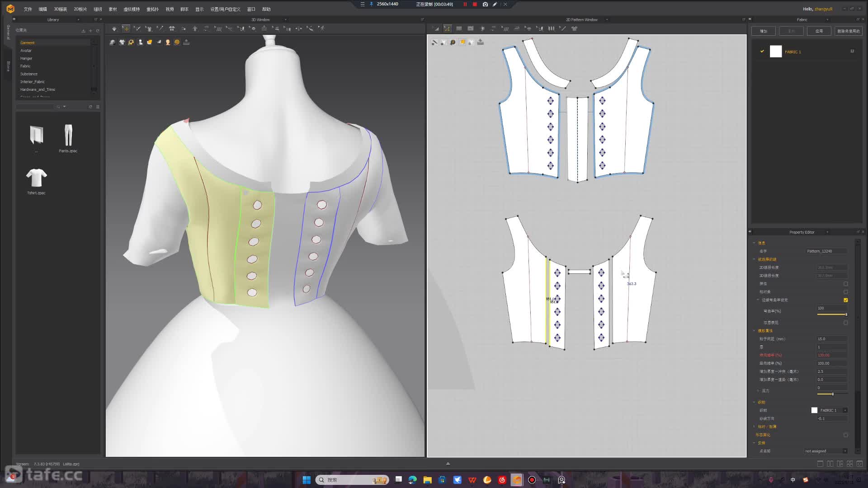Open the 2D板片 menu
868x488 pixels.
pos(80,9)
